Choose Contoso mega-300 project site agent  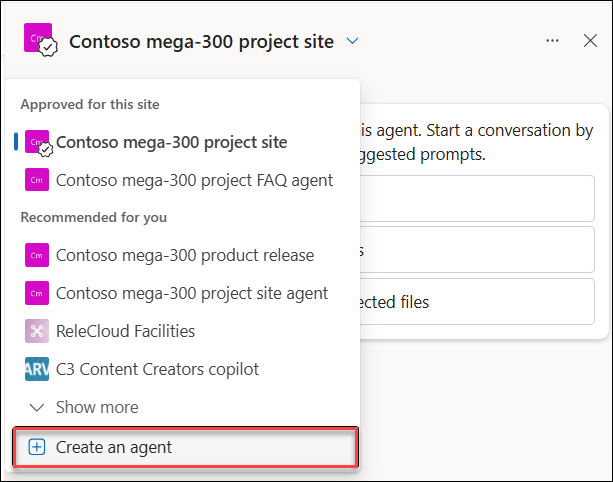(183, 293)
